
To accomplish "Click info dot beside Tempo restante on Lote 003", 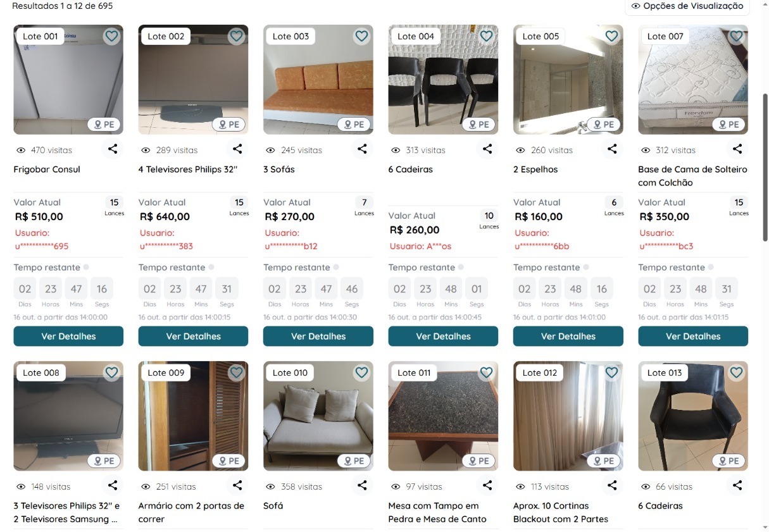I will click(x=336, y=267).
